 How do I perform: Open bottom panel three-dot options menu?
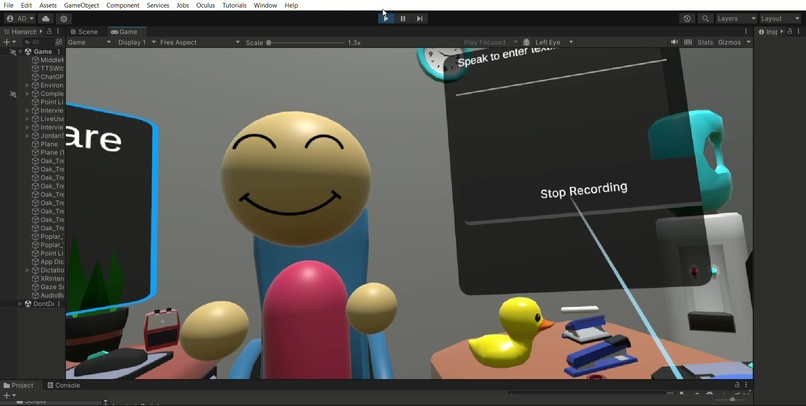coord(746,385)
